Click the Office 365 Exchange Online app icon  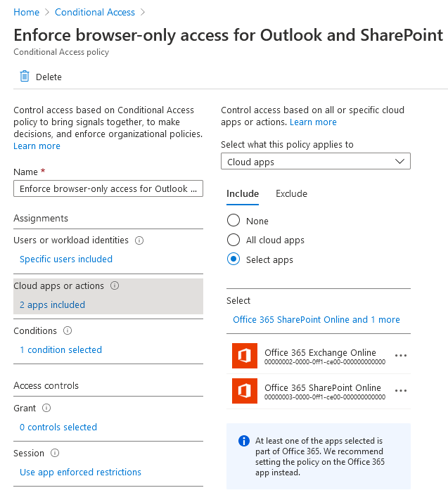coord(245,356)
